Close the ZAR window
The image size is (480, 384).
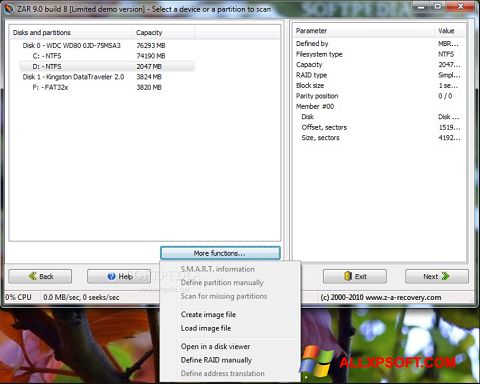461,6
